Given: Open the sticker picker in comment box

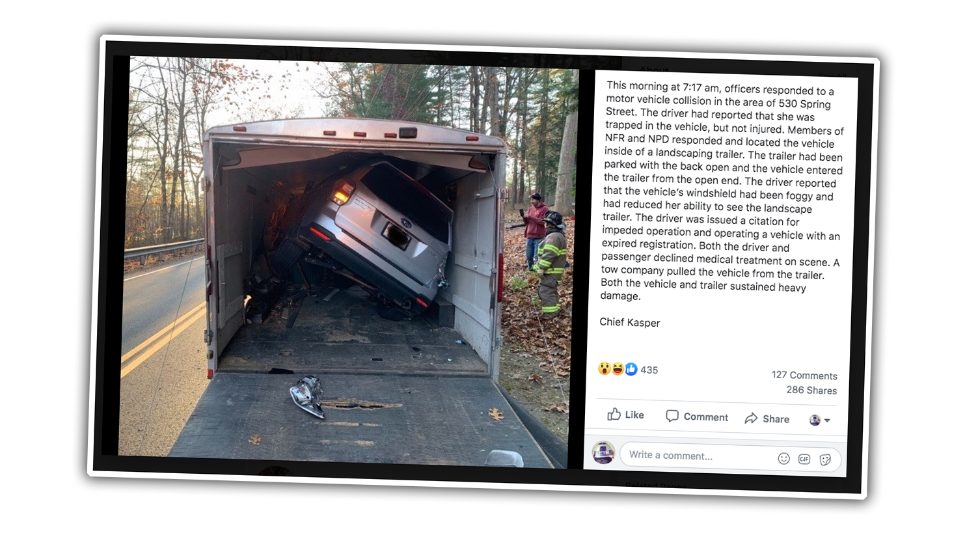Looking at the screenshot, I should point(825,460).
